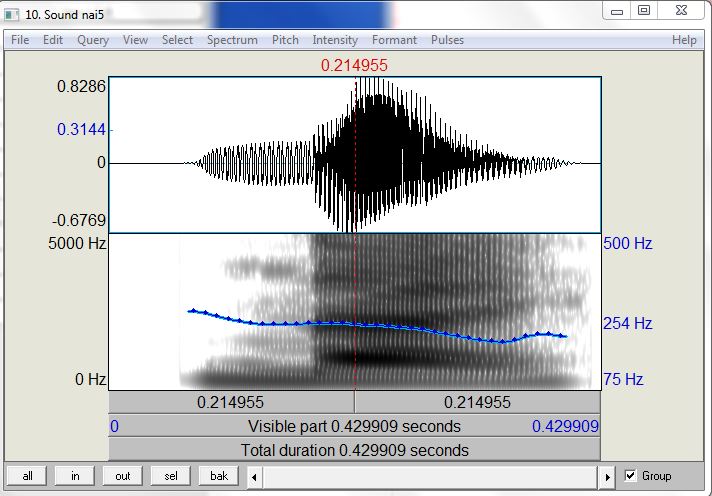The width and height of the screenshot is (712, 496).
Task: Open the Pulses menu
Action: pos(447,40)
